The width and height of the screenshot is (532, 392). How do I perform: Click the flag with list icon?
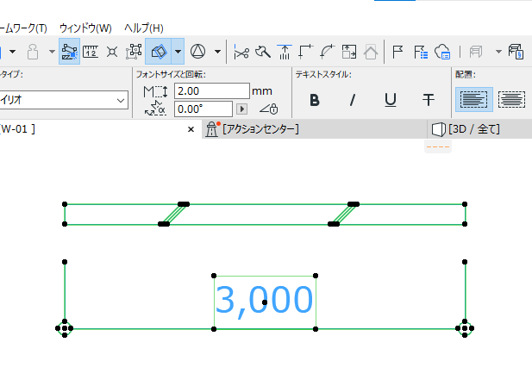(x=421, y=52)
